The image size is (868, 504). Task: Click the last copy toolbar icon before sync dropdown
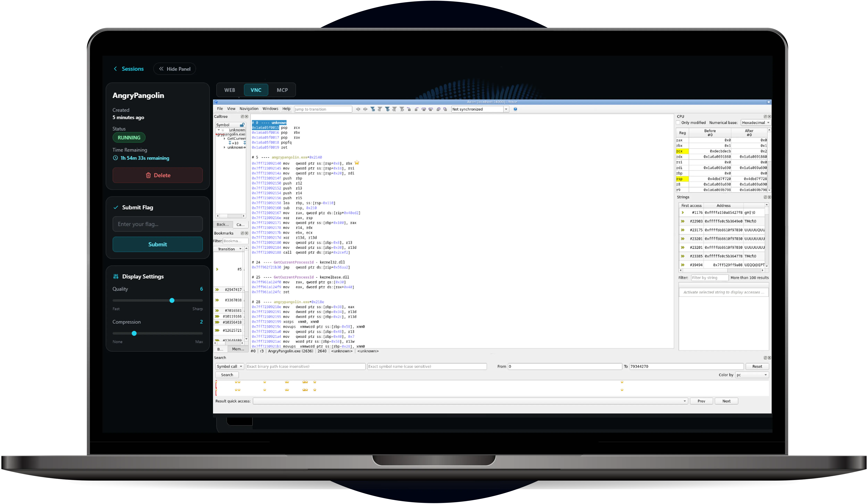445,109
